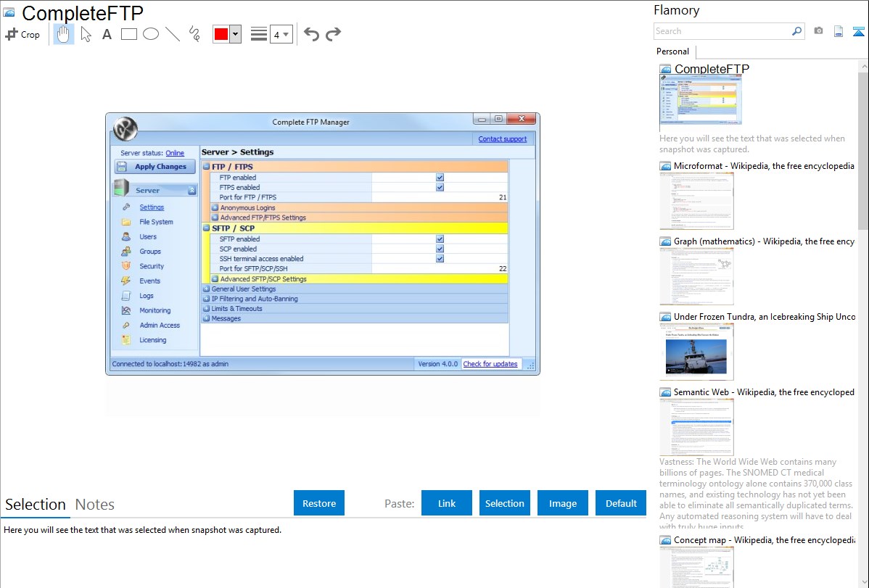This screenshot has height=588, width=869.
Task: Click the camera capture icon
Action: tap(818, 31)
